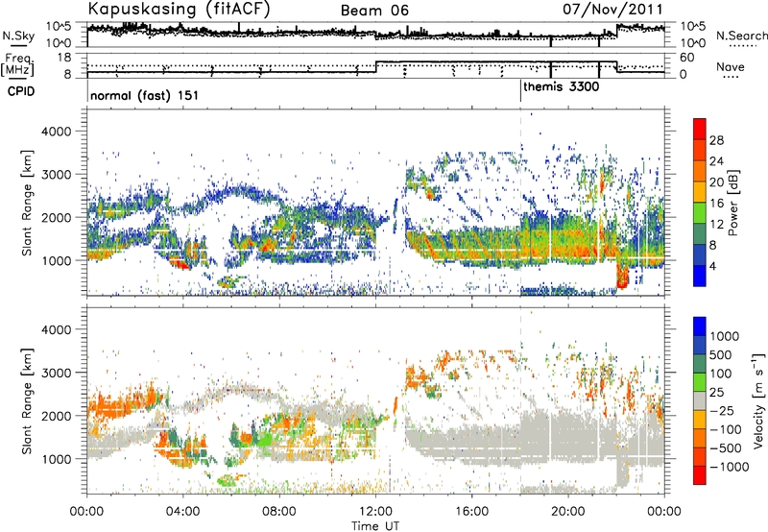Click the "CPID" row label
768x532 pixels.
[21, 91]
